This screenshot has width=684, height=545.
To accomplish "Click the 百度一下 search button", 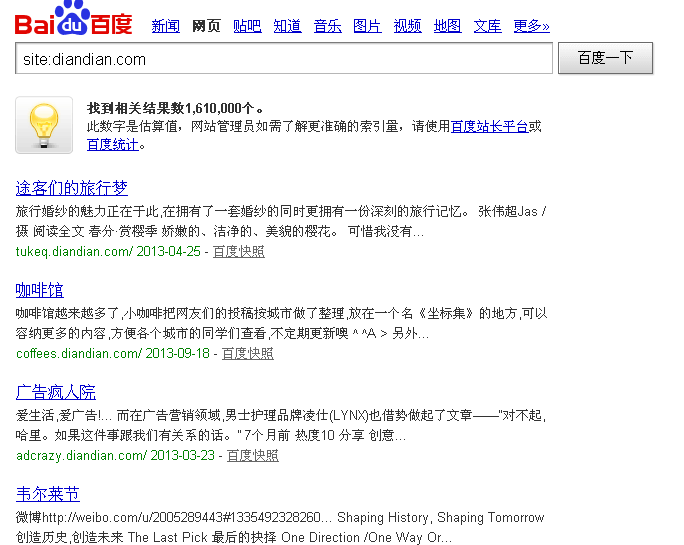I will coord(605,58).
